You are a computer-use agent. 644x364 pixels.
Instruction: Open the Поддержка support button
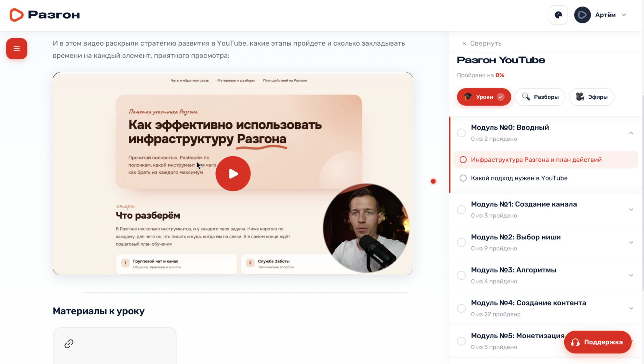point(598,342)
